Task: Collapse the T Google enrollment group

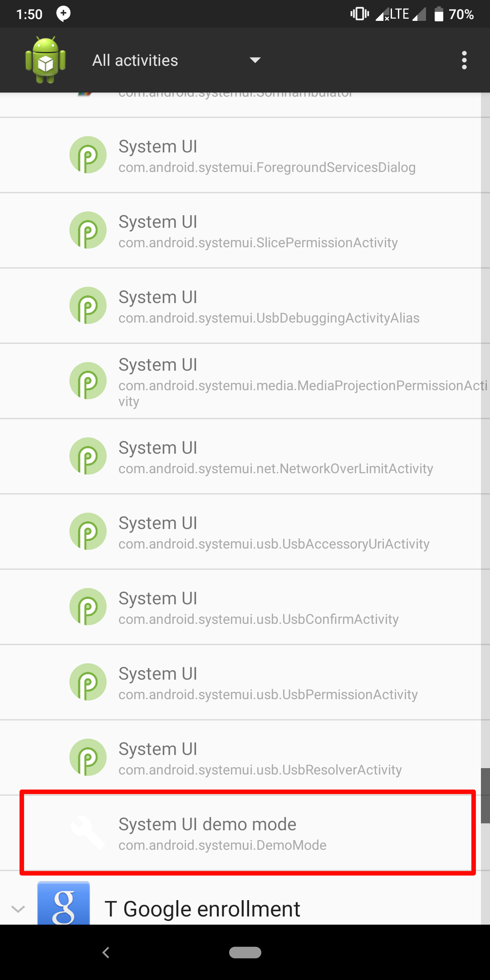Action: (x=18, y=909)
